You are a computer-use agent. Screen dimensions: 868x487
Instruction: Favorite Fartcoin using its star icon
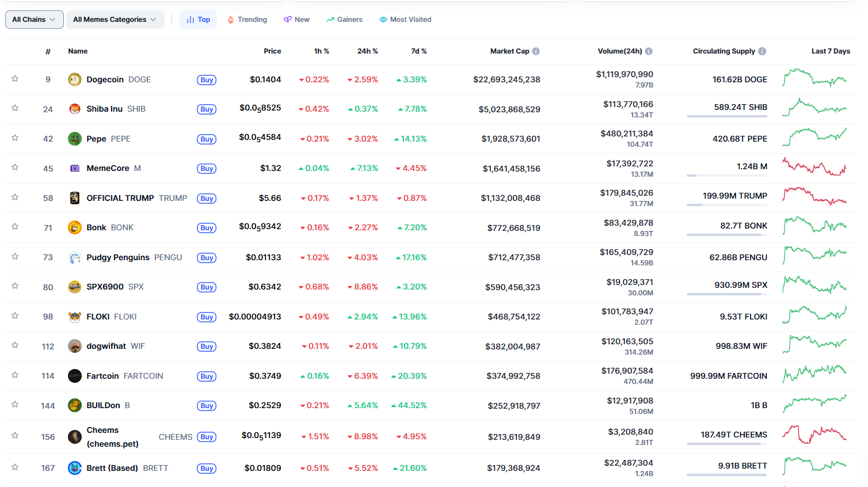point(16,375)
